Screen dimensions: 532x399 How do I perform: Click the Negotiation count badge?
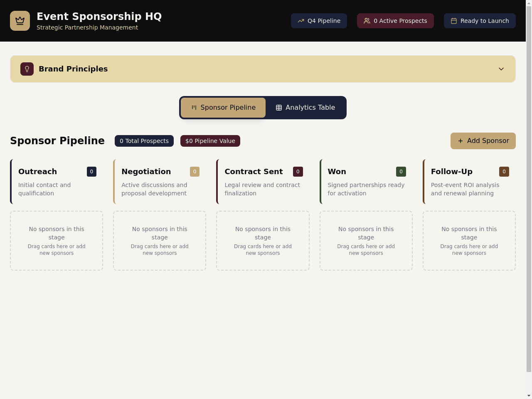click(195, 172)
